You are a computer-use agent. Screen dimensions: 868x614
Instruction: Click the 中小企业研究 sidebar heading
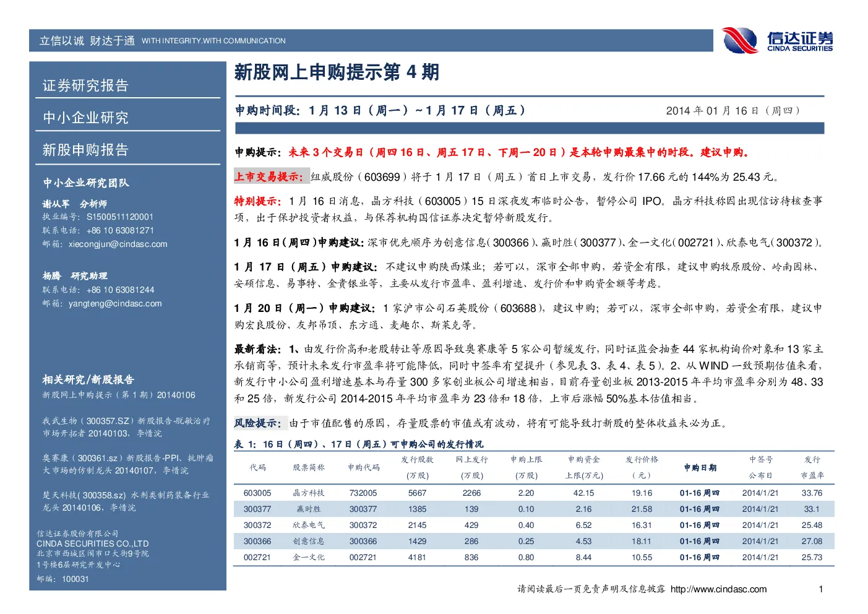click(85, 118)
